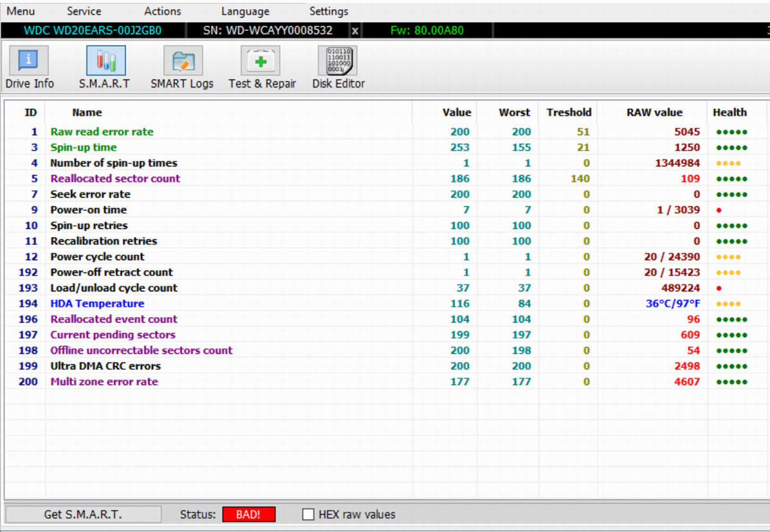This screenshot has height=532, width=770.
Task: Click raw value 609 for pending sectors
Action: (690, 335)
